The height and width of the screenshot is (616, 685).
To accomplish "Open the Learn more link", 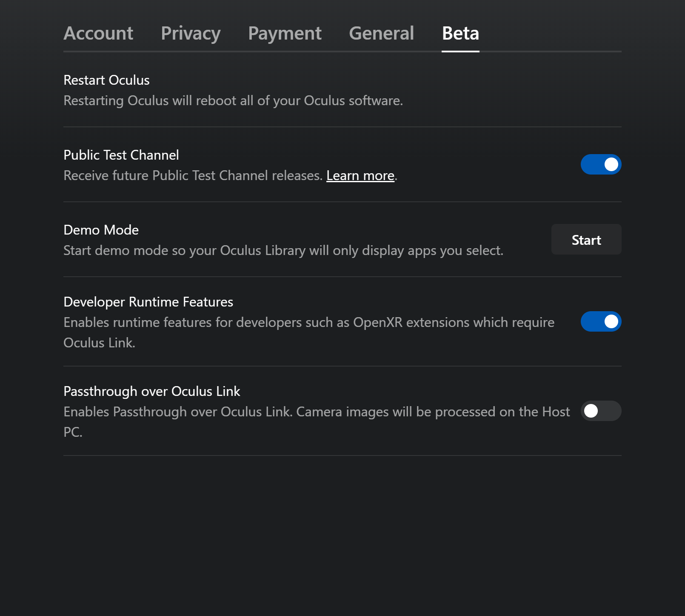I will pos(360,175).
